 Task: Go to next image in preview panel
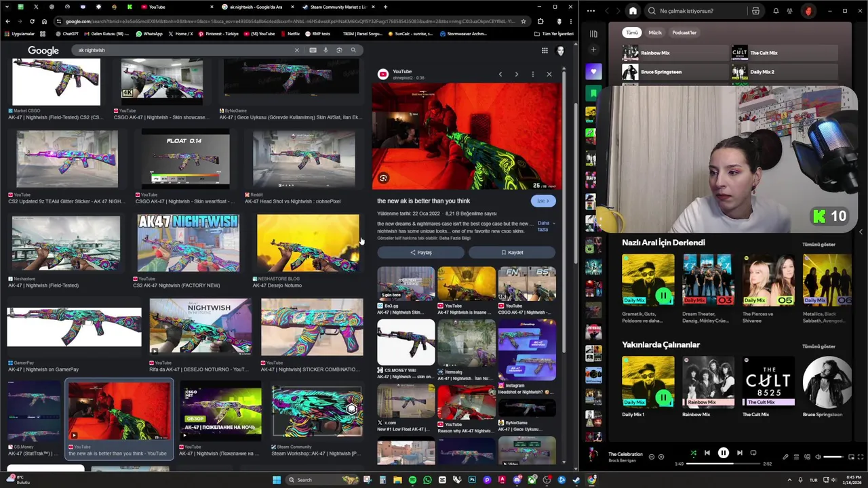pyautogui.click(x=516, y=74)
